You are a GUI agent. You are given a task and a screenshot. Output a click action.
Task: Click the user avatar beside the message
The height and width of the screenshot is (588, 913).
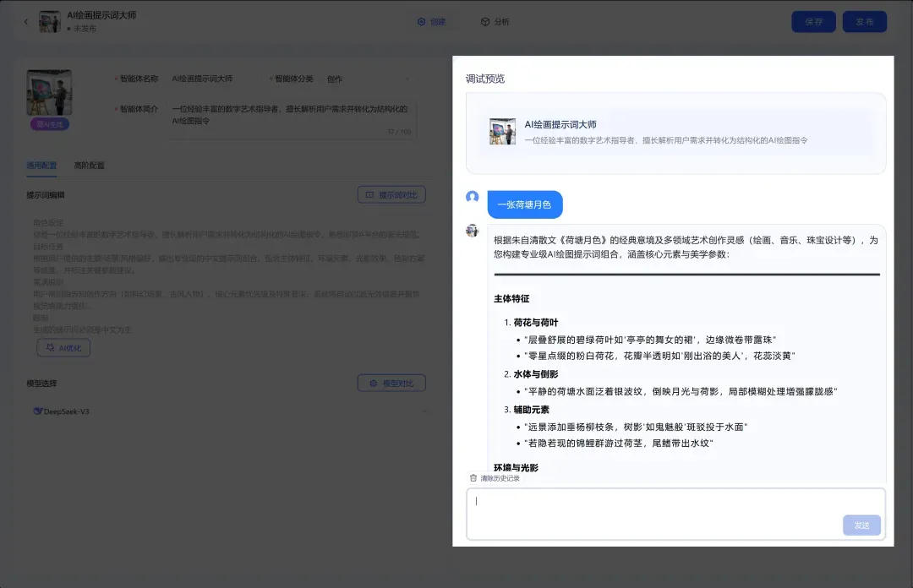point(473,197)
